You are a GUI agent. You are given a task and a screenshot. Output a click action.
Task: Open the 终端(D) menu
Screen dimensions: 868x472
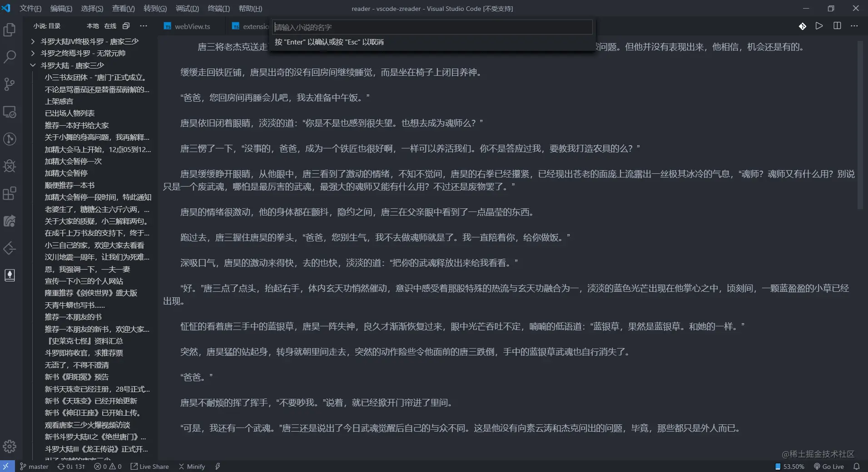pos(219,8)
